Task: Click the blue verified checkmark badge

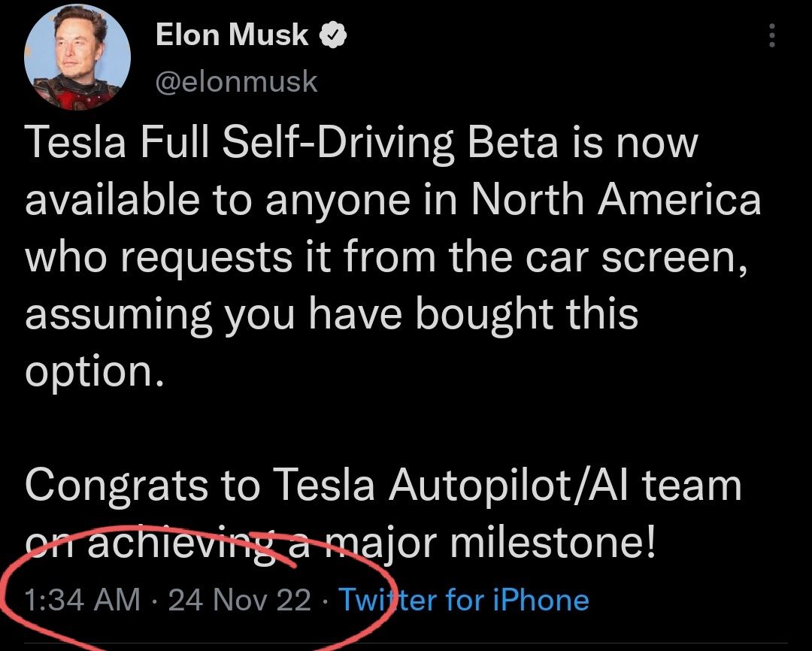Action: [334, 35]
